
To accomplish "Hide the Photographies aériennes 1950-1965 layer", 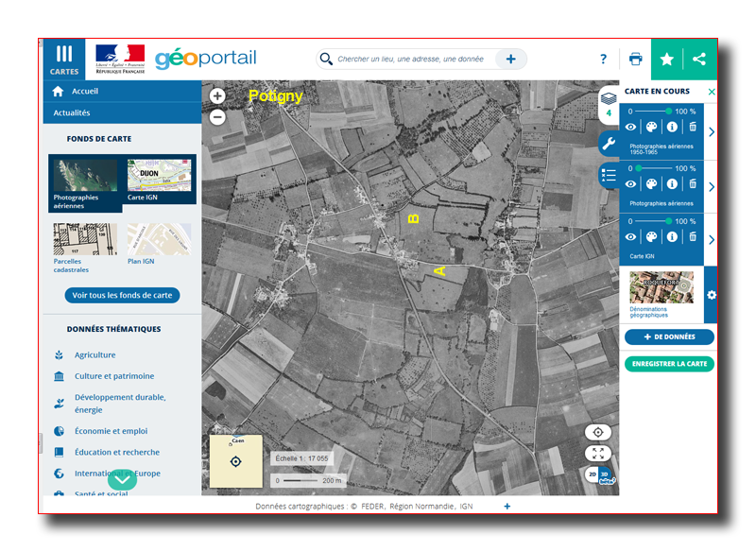I will [630, 127].
